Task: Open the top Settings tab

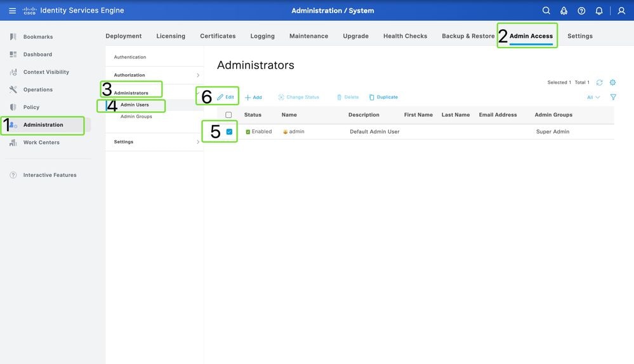Action: tap(580, 36)
